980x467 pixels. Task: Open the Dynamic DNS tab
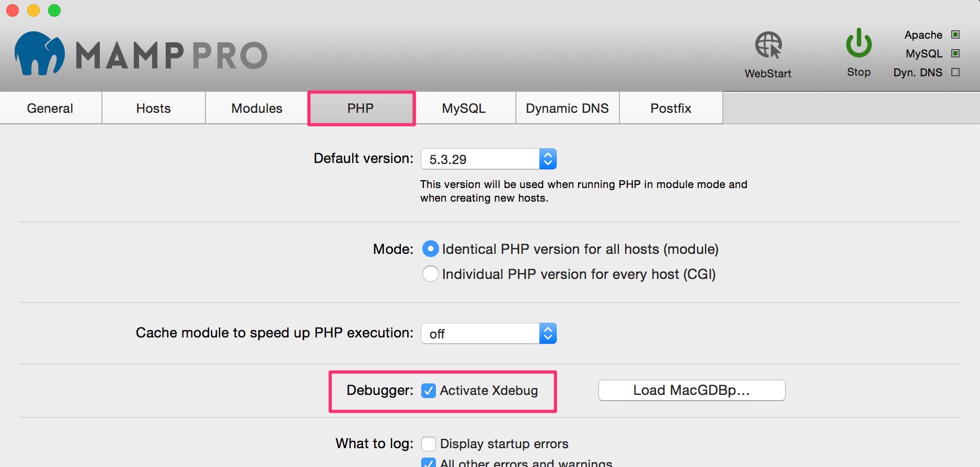click(568, 108)
